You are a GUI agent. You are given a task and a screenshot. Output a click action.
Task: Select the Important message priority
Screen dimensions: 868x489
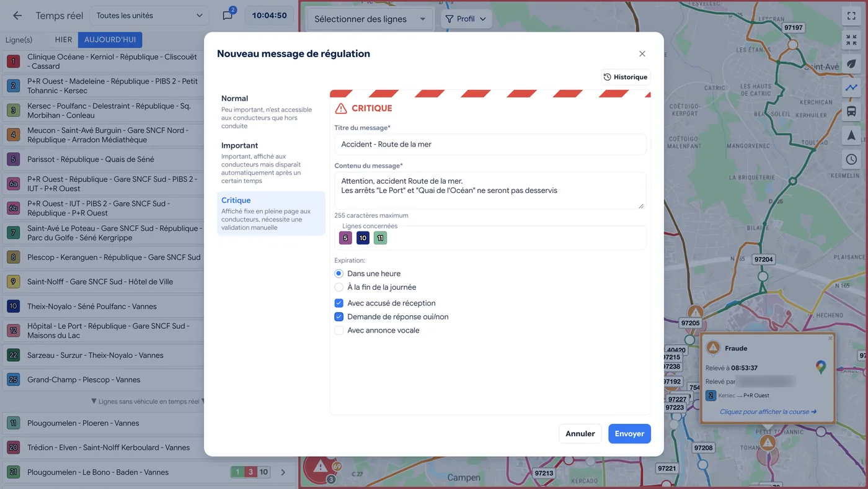coord(271,163)
